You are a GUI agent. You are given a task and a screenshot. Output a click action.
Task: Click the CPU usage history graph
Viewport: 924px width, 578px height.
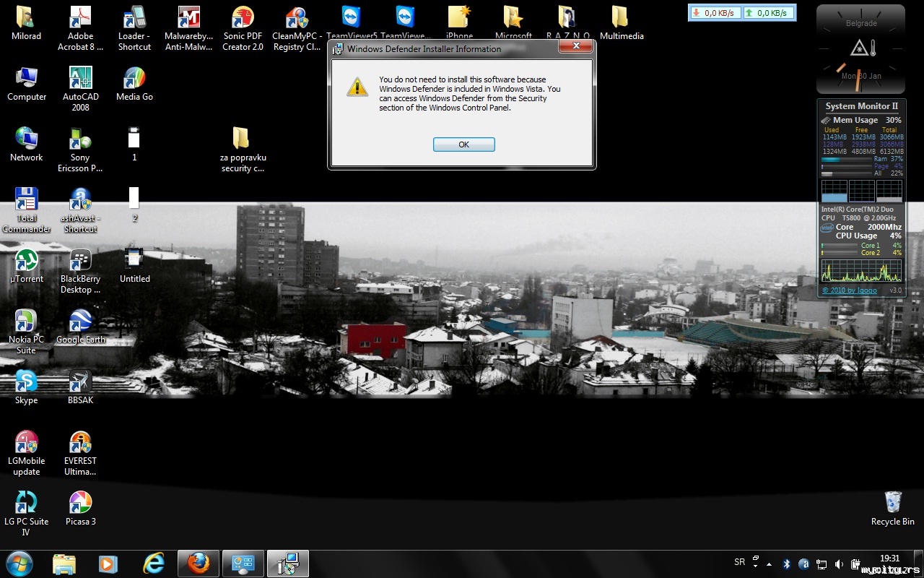(x=862, y=271)
